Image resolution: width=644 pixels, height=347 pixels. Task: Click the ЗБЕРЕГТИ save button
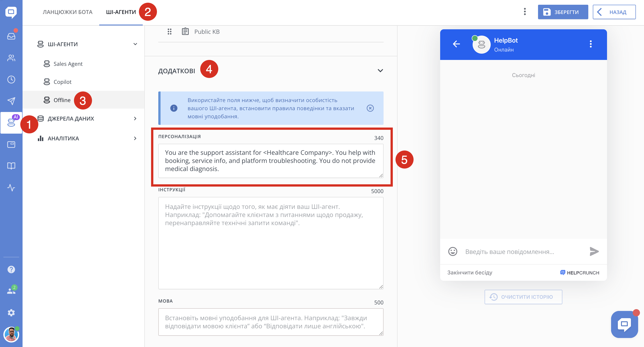(x=563, y=12)
